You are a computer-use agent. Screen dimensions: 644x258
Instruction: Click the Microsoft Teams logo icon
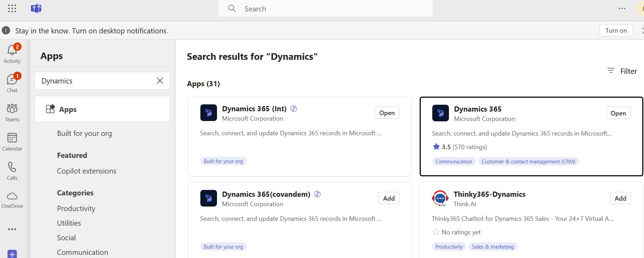[36, 8]
